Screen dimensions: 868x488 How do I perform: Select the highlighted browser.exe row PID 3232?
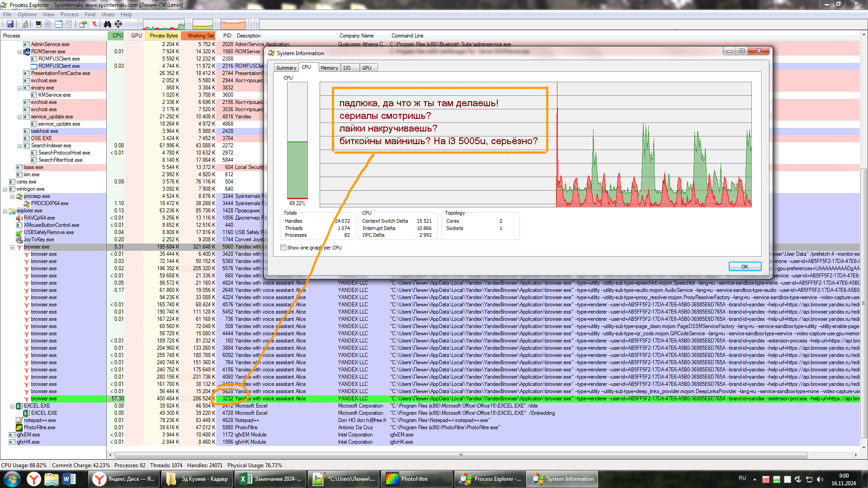point(429,399)
